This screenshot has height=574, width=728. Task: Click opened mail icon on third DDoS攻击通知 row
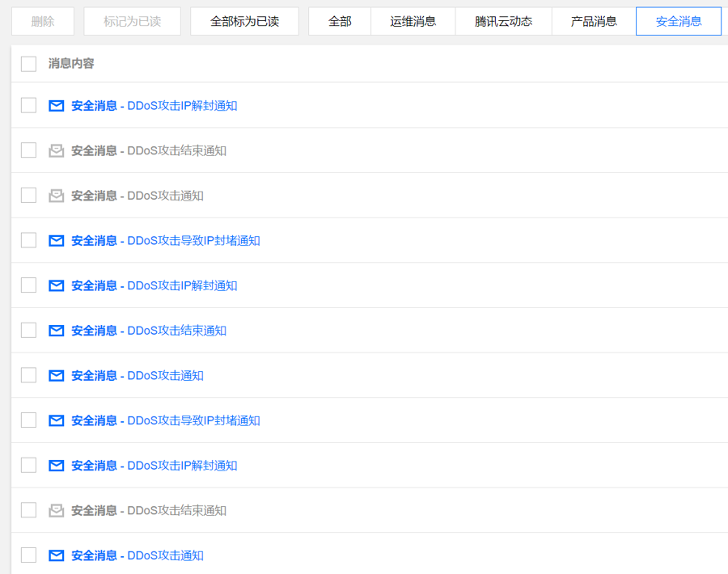pos(56,195)
